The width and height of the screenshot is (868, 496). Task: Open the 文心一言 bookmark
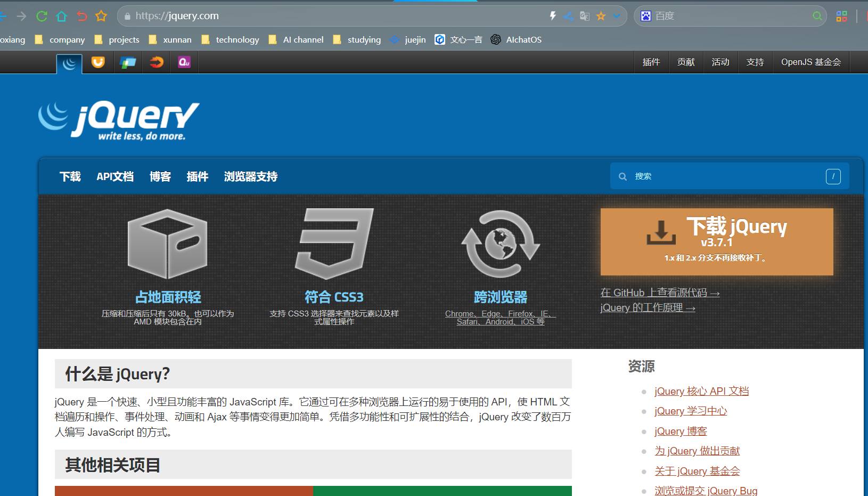pos(458,39)
